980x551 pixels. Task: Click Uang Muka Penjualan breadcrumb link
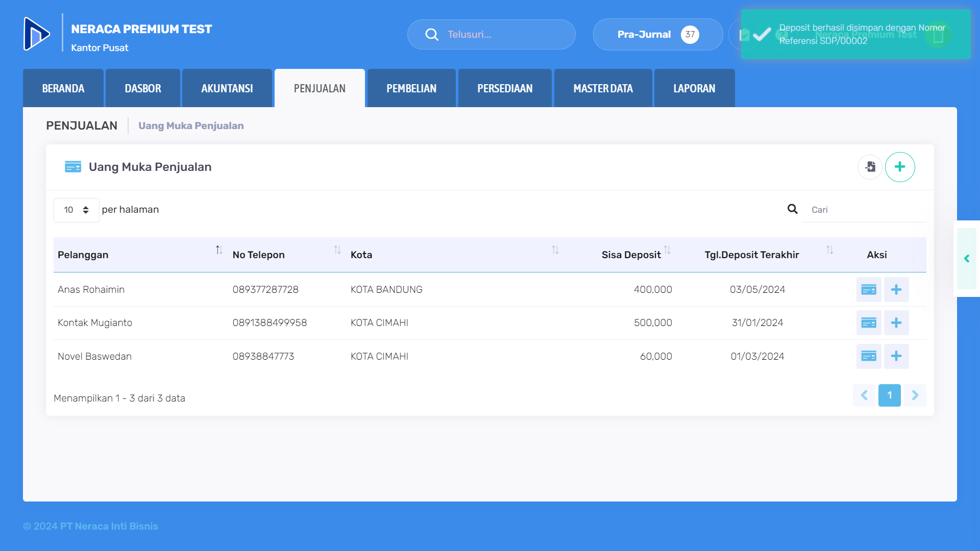pyautogui.click(x=191, y=126)
